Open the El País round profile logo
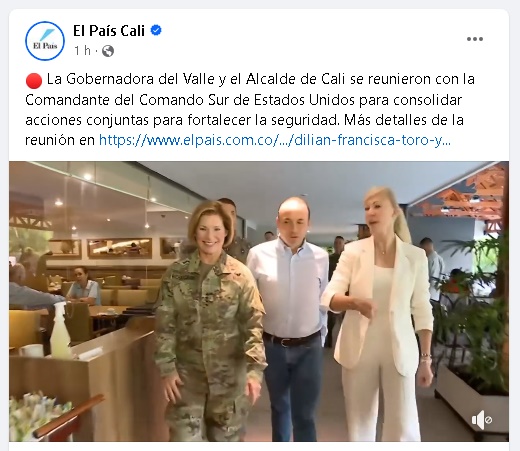The image size is (520, 451). click(x=45, y=41)
